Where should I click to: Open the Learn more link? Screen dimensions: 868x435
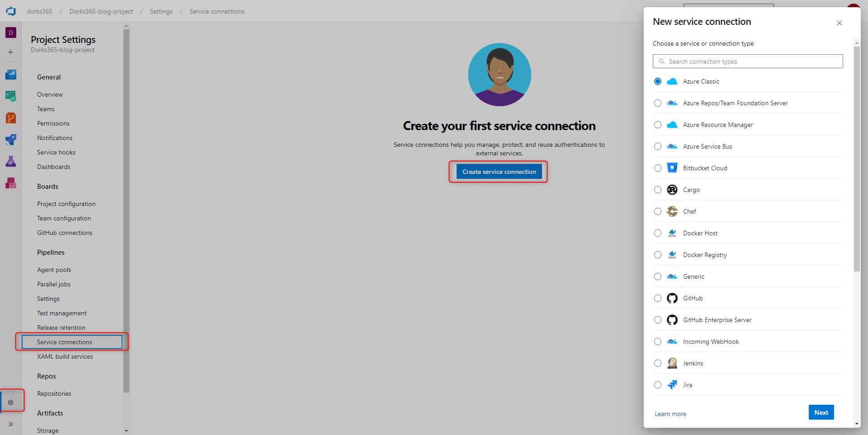point(670,414)
